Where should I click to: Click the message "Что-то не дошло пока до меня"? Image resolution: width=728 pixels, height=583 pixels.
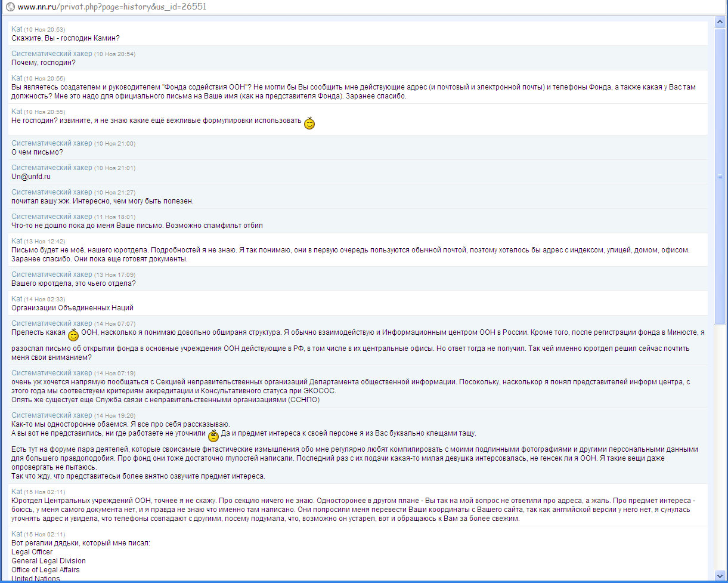coord(137,226)
